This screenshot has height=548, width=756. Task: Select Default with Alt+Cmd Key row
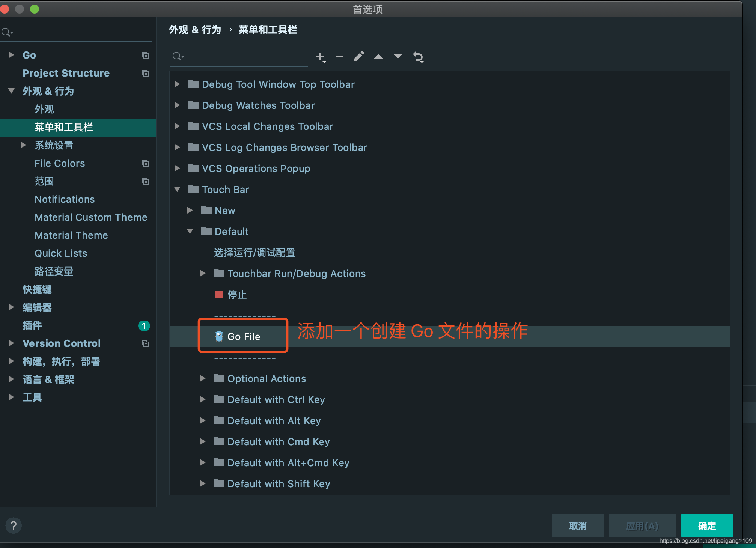point(450,462)
